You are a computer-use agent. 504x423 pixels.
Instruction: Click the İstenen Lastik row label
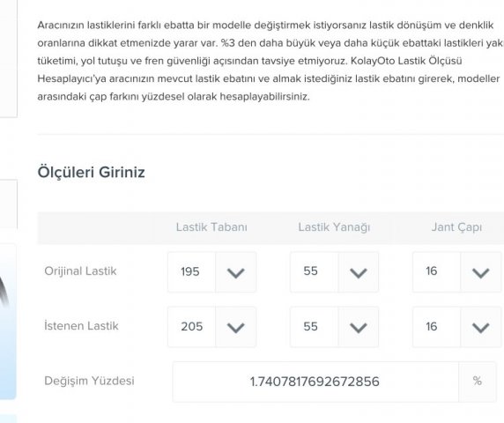tap(81, 326)
